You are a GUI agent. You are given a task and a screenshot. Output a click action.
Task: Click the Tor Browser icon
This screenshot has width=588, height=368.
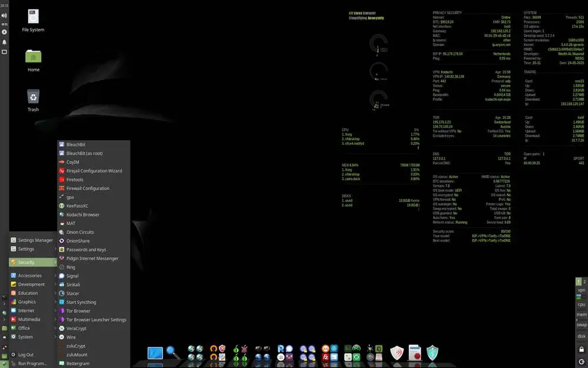(x=62, y=311)
